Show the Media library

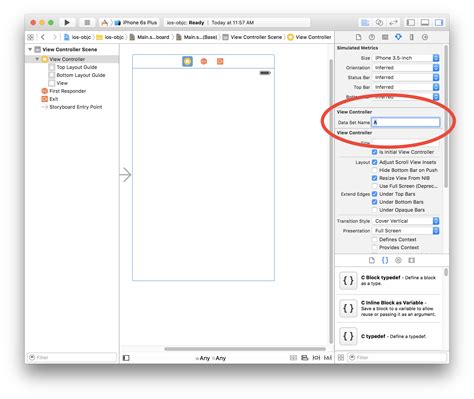pyautogui.click(x=412, y=260)
